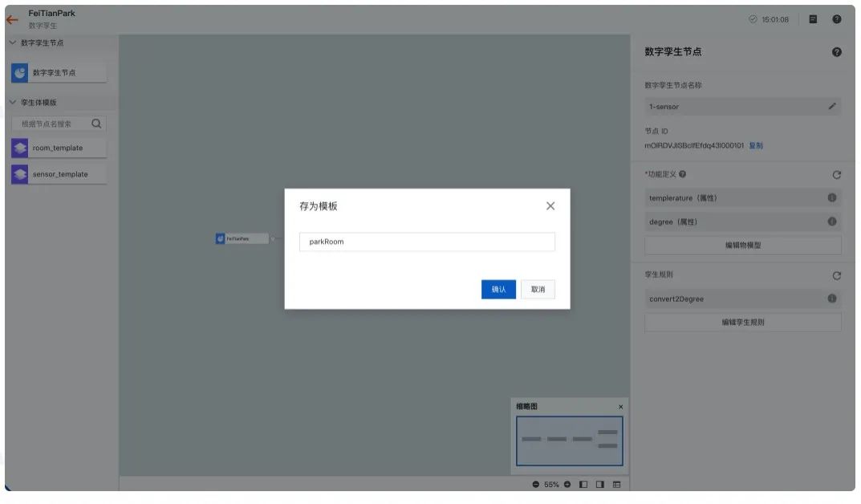The width and height of the screenshot is (861, 504).
Task: Edit the 1-sensor node name pencil
Action: click(832, 107)
